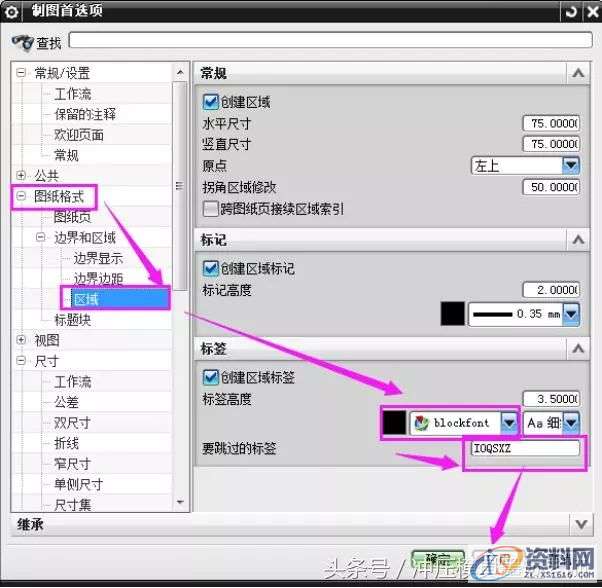
Task: Collapse the 常规 section header arrow
Action: pos(578,73)
